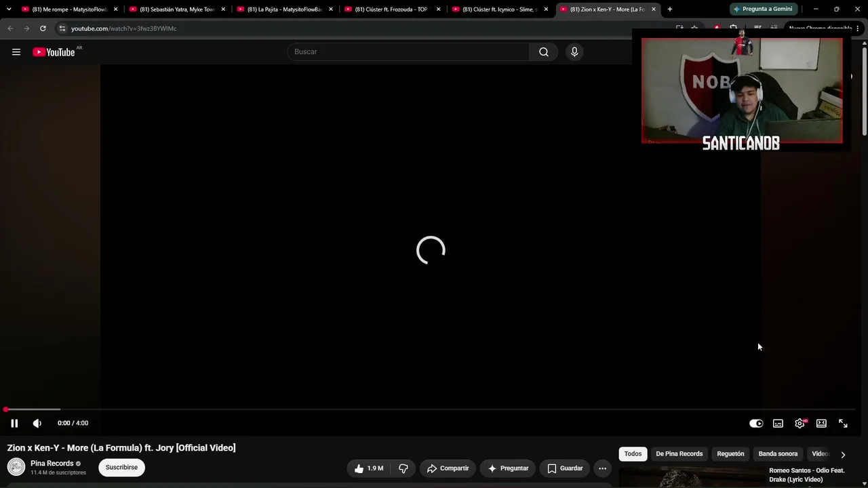The height and width of the screenshot is (488, 868).
Task: Toggle the autoplay switch
Action: [x=756, y=423]
